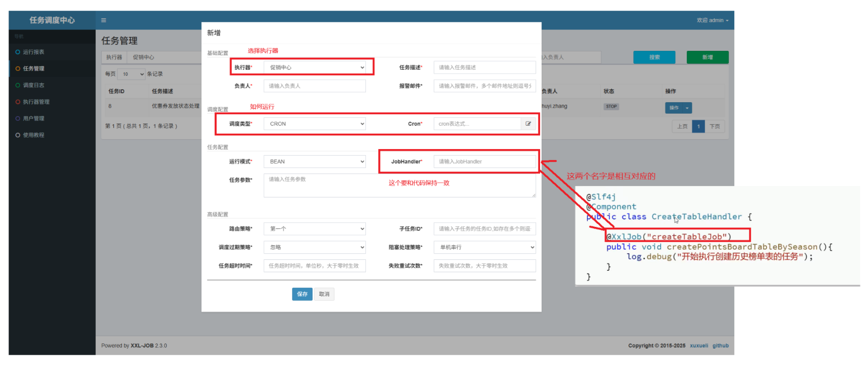This screenshot has height=373, width=868.
Task: Focus the 任务参数 text area
Action: (x=400, y=186)
